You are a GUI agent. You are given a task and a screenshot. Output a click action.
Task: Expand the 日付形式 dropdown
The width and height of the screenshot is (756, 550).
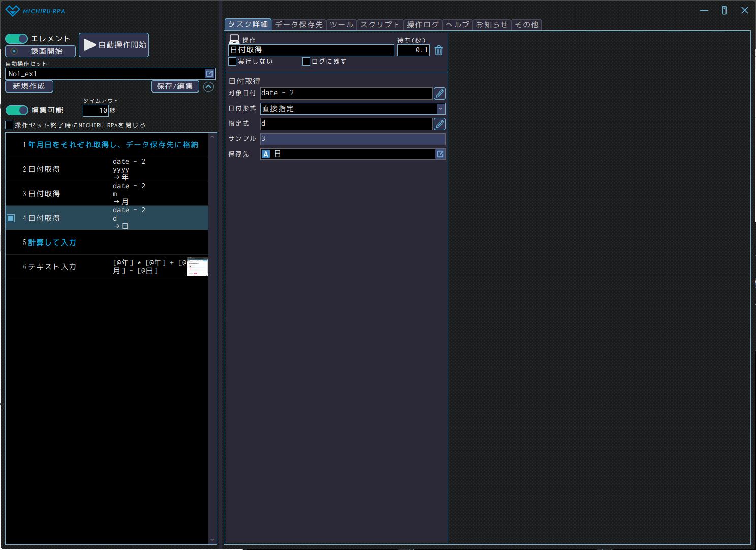pyautogui.click(x=440, y=109)
